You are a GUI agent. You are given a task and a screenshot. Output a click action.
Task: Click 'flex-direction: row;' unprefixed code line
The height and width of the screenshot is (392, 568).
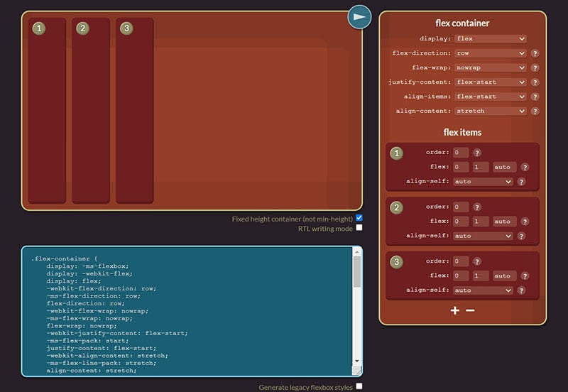tap(85, 304)
